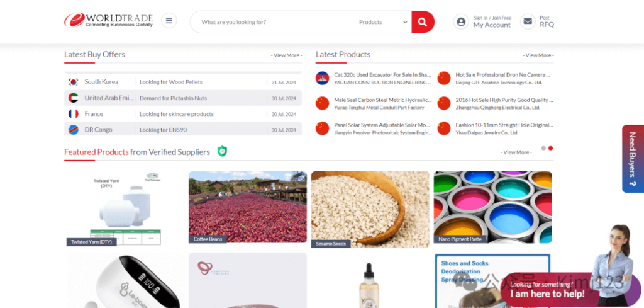The image size is (644, 308).
Task: Click the DR Congo flag icon
Action: coord(74,130)
